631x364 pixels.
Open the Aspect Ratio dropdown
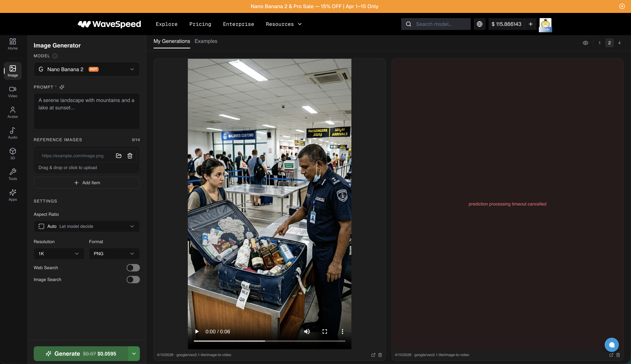pyautogui.click(x=86, y=226)
